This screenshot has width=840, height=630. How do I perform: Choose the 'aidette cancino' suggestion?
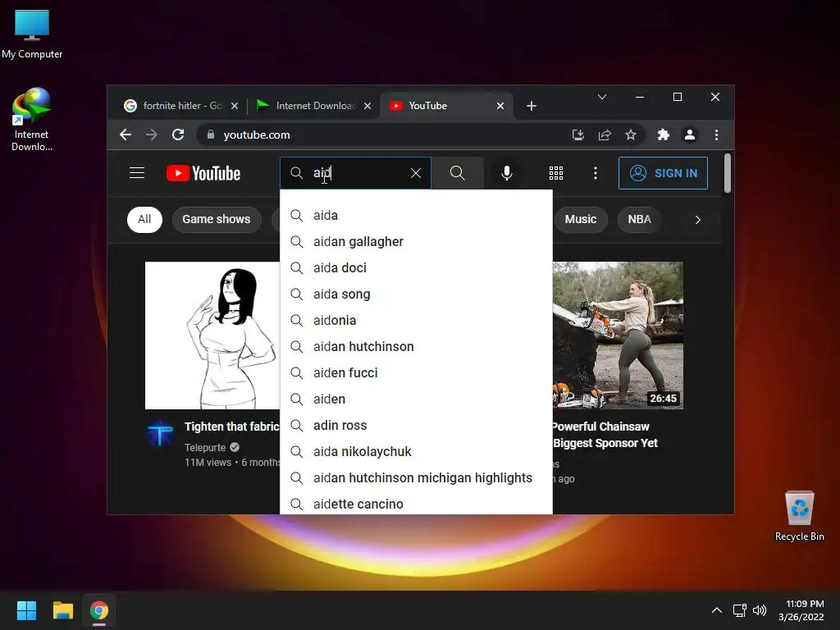pyautogui.click(x=416, y=504)
